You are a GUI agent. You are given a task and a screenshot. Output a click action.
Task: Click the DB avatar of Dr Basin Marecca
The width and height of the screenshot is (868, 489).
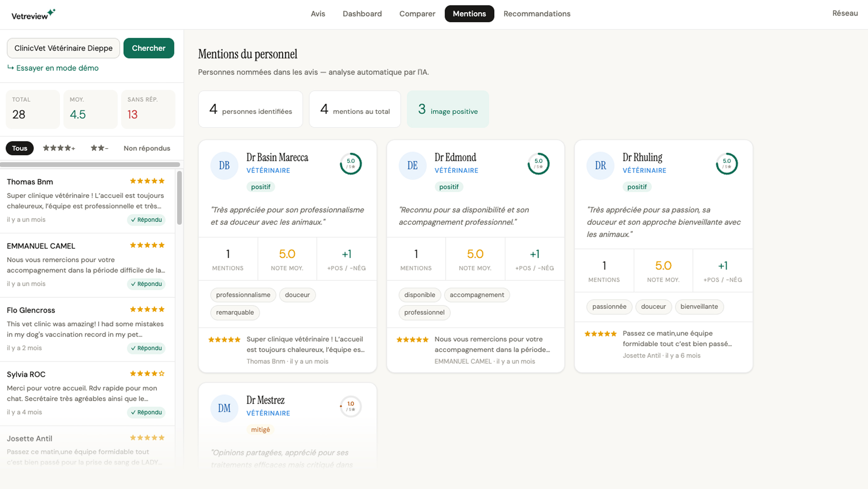point(224,165)
